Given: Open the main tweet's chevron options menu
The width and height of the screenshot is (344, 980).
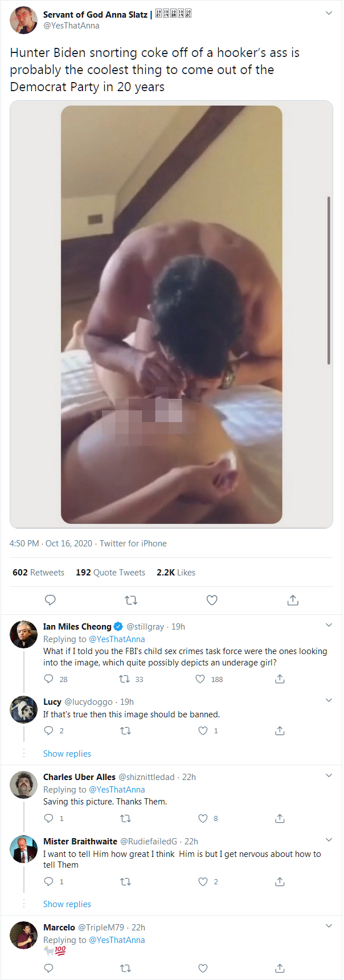Looking at the screenshot, I should click(329, 13).
